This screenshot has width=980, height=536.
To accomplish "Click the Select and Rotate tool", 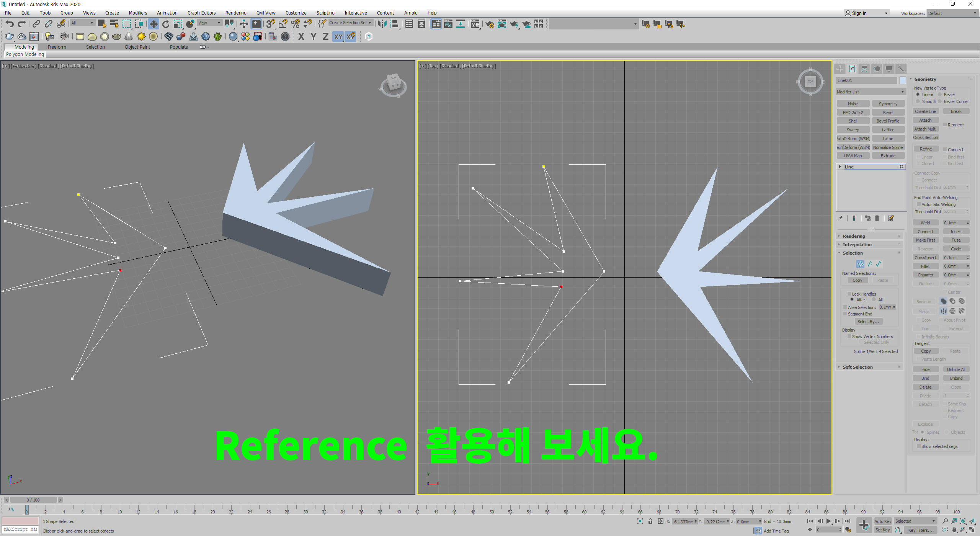I will (165, 24).
